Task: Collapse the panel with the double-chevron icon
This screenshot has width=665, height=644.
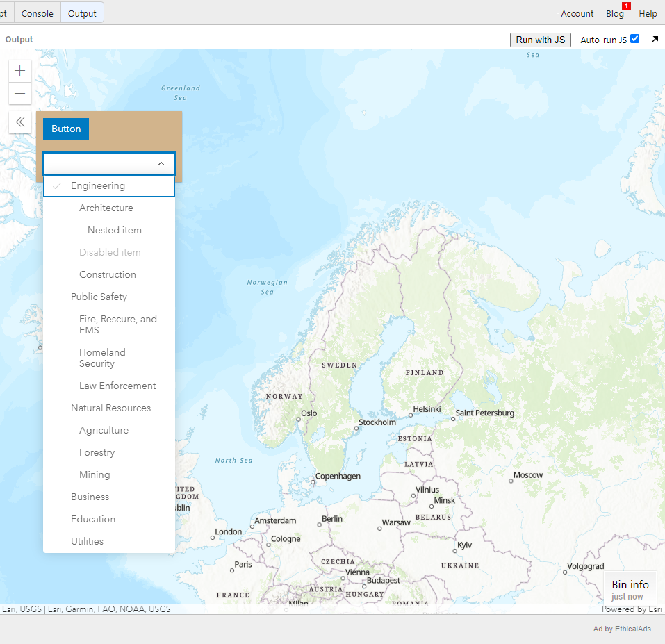Action: coord(20,122)
